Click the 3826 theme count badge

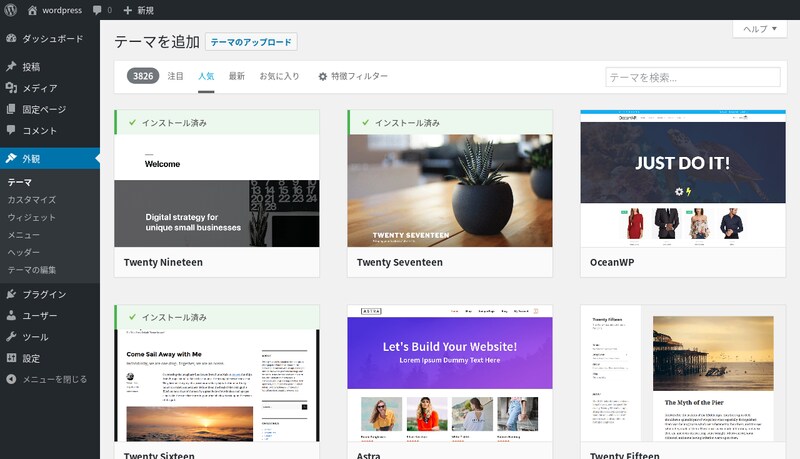143,76
